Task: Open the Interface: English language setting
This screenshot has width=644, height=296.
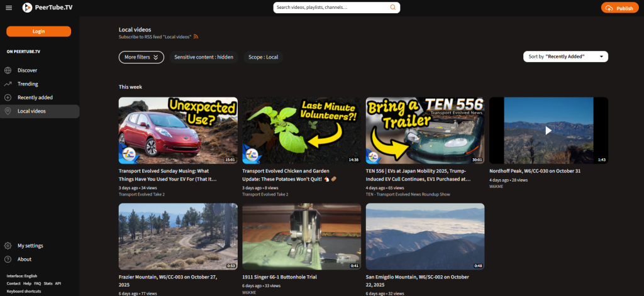Action: pos(22,276)
